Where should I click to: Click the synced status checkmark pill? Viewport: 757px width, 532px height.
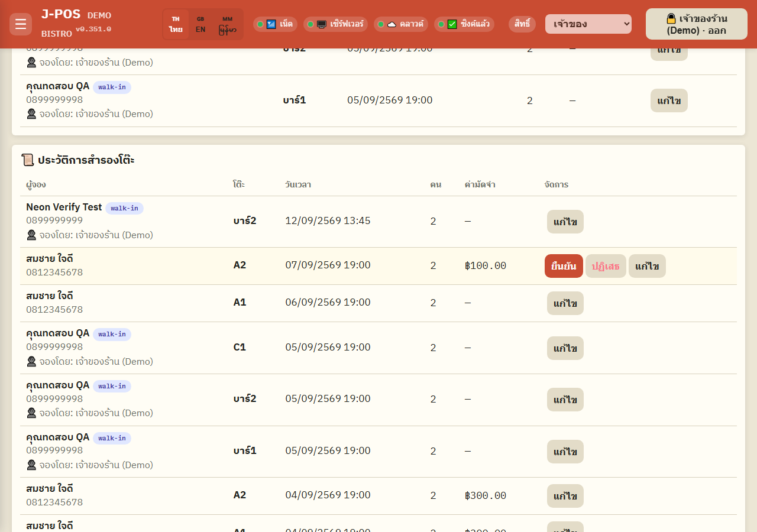tap(464, 24)
